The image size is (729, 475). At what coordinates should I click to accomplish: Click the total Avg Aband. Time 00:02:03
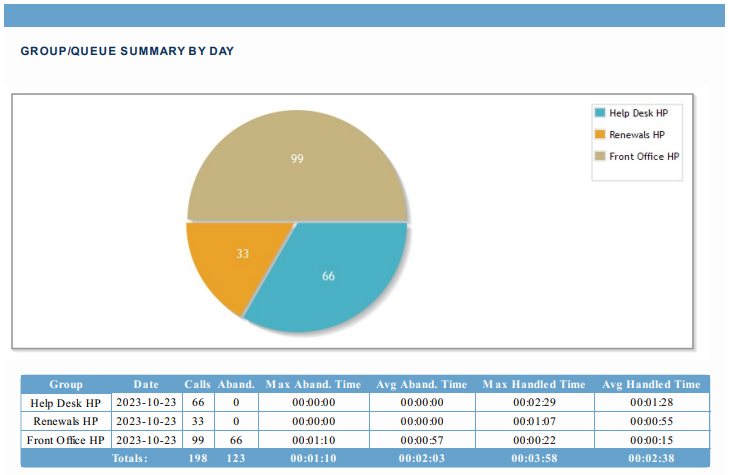422,458
